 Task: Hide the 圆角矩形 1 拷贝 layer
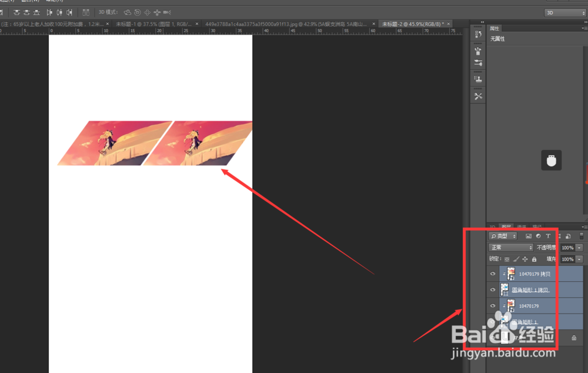click(x=493, y=289)
